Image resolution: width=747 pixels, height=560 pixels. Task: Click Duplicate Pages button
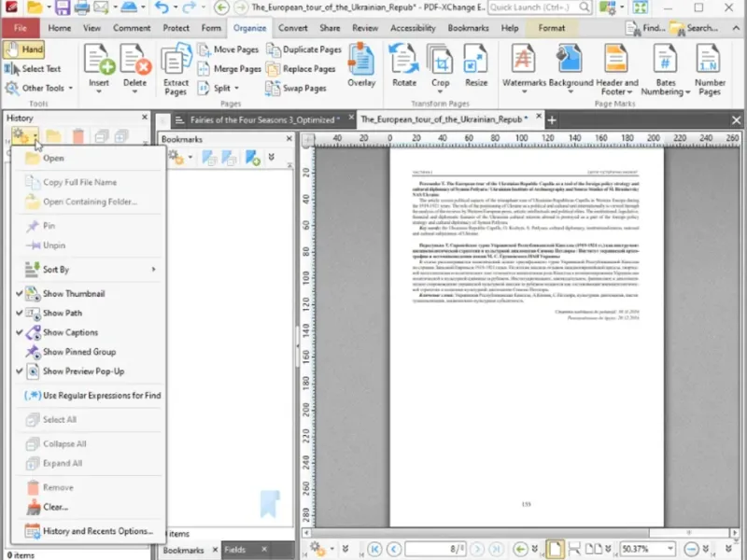pyautogui.click(x=304, y=49)
